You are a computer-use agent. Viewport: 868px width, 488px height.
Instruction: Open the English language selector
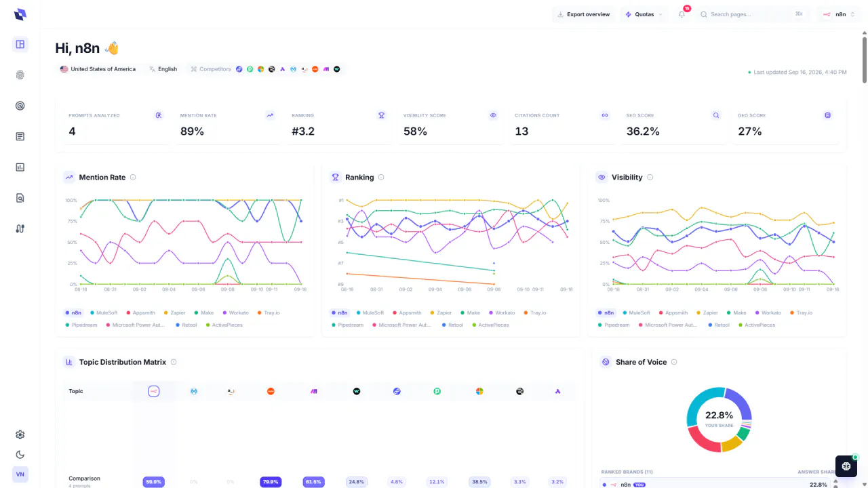tap(163, 69)
